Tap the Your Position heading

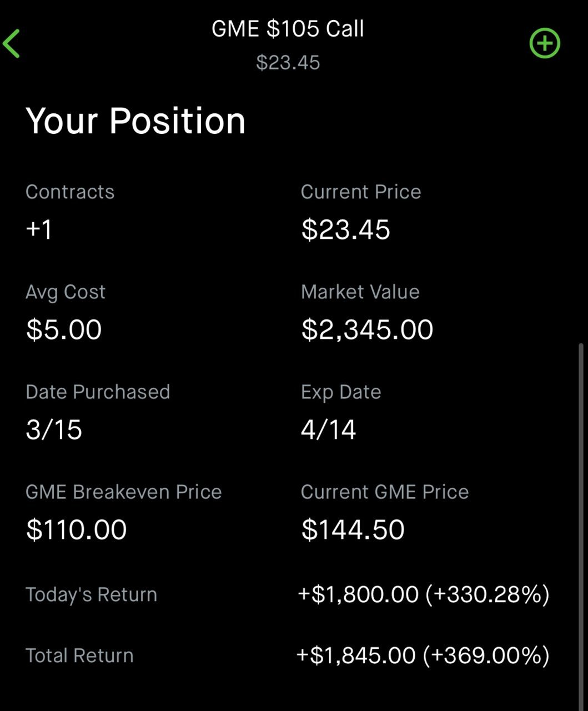click(135, 121)
